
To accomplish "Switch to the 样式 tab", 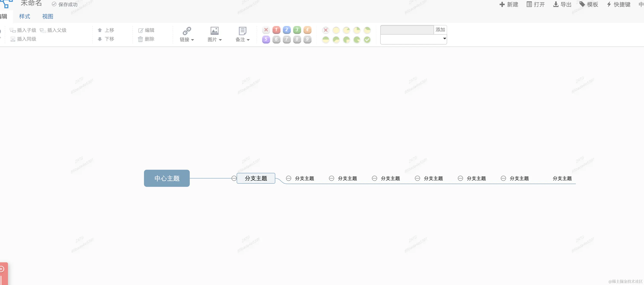I will pos(24,16).
